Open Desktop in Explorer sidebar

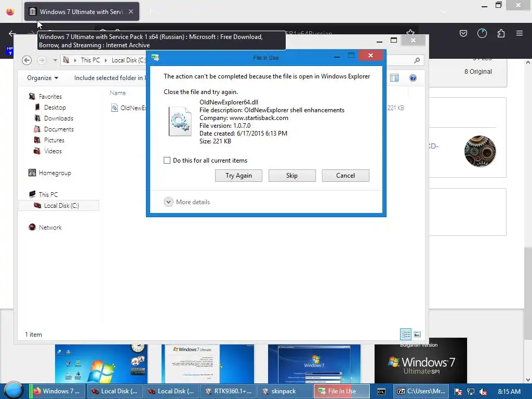pos(55,107)
